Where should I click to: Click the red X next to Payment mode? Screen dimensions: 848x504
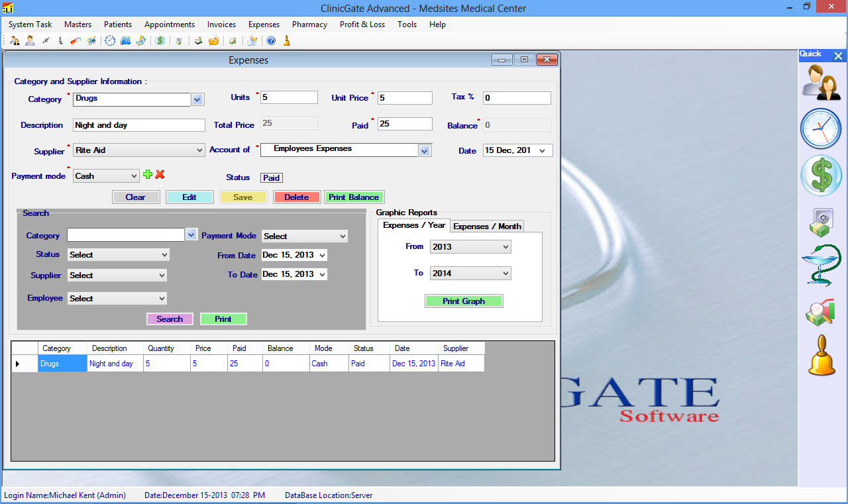160,175
